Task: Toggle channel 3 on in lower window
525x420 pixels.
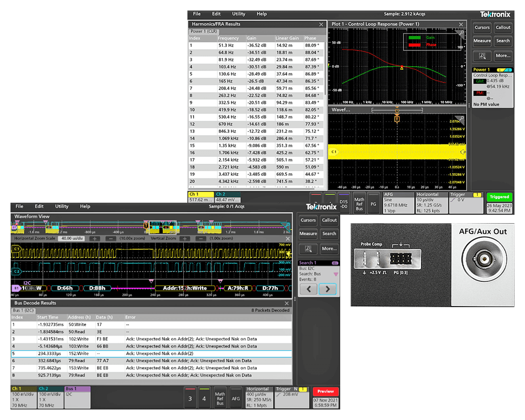Action: pyautogui.click(x=191, y=398)
